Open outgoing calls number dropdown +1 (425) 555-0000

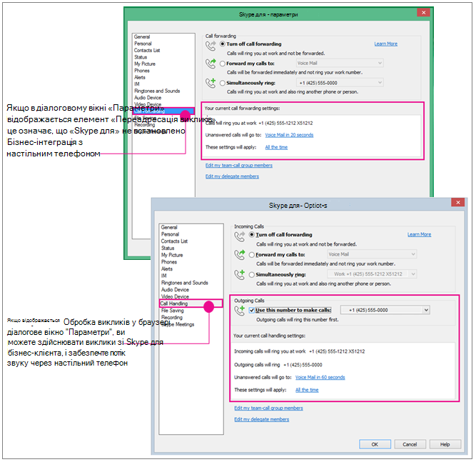[x=385, y=310]
